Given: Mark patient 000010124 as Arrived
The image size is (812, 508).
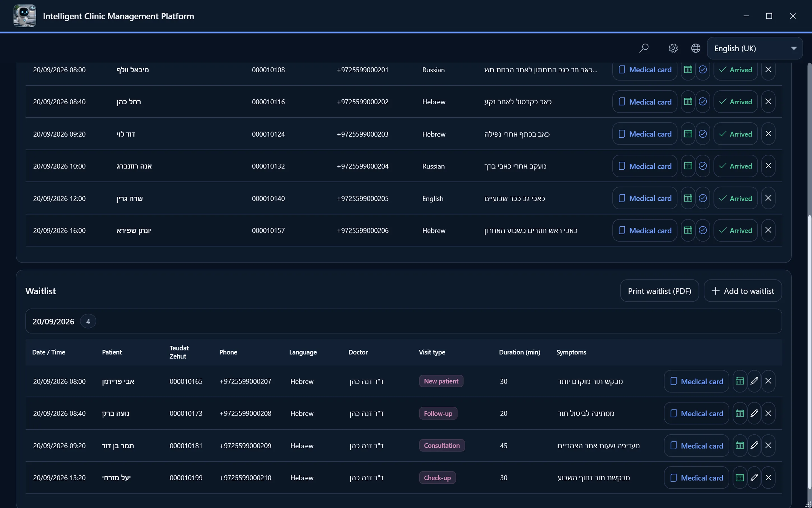Looking at the screenshot, I should (736, 134).
